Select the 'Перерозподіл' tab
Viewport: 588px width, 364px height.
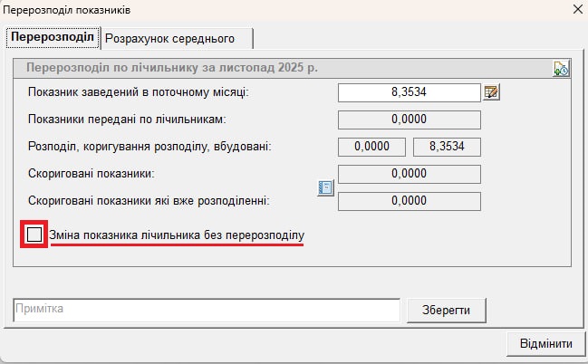53,38
